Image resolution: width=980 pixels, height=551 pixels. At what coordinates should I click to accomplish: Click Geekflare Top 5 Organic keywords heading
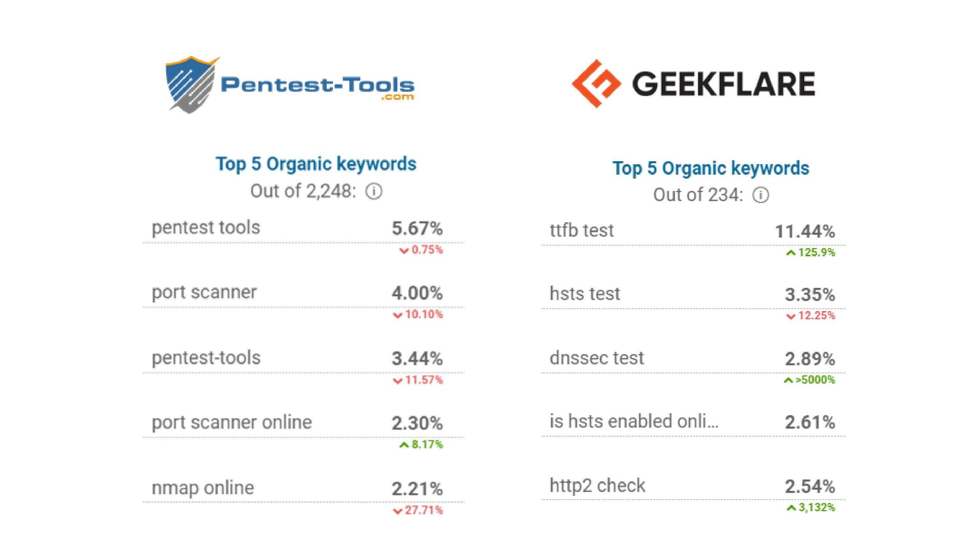click(x=711, y=168)
